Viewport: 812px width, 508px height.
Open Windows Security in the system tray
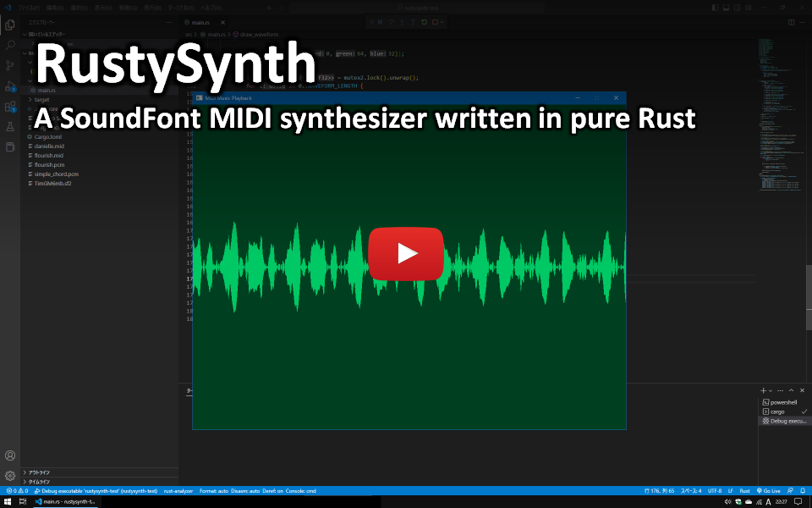tap(738, 502)
